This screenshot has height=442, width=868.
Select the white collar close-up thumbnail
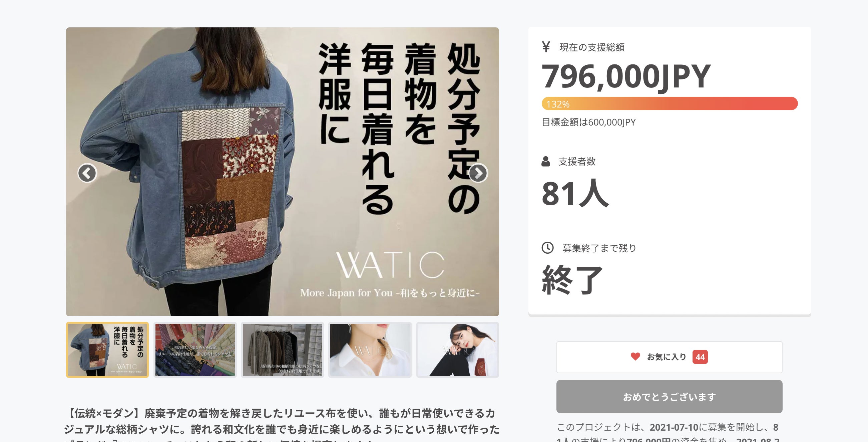point(370,350)
